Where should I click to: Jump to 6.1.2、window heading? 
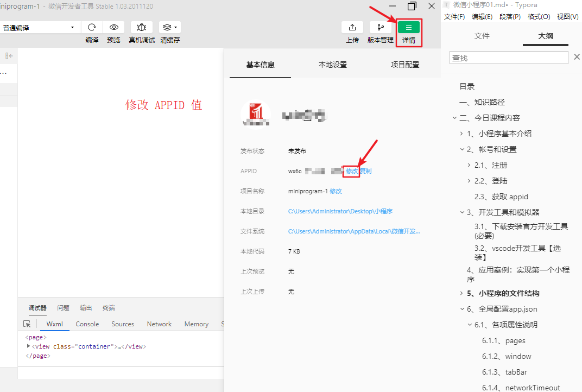tap(507, 356)
